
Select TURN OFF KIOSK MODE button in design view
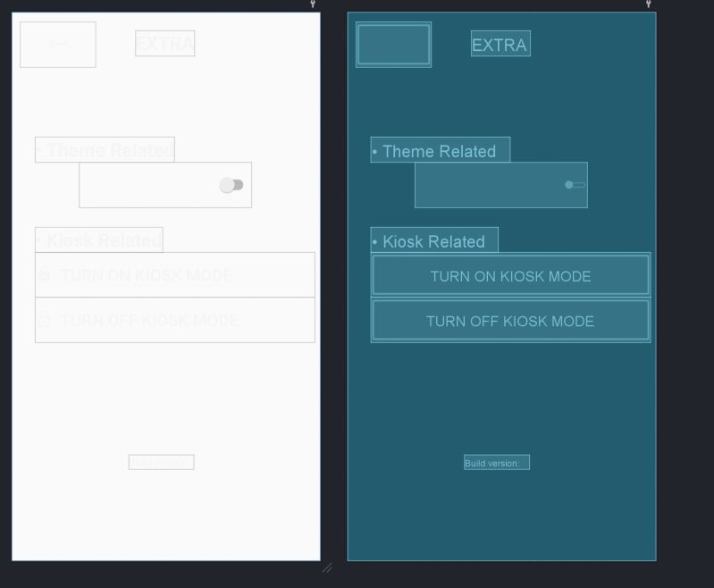point(175,320)
